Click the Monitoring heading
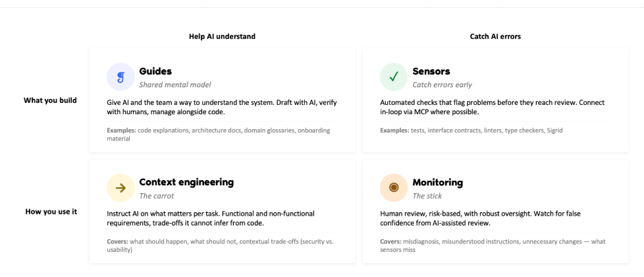Viewport: 644px width, 277px height. (437, 182)
